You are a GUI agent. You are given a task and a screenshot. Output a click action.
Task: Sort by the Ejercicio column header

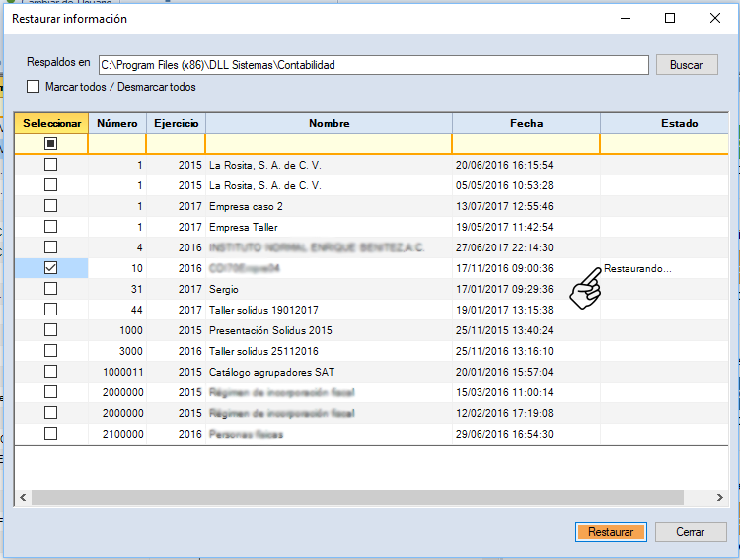(176, 124)
